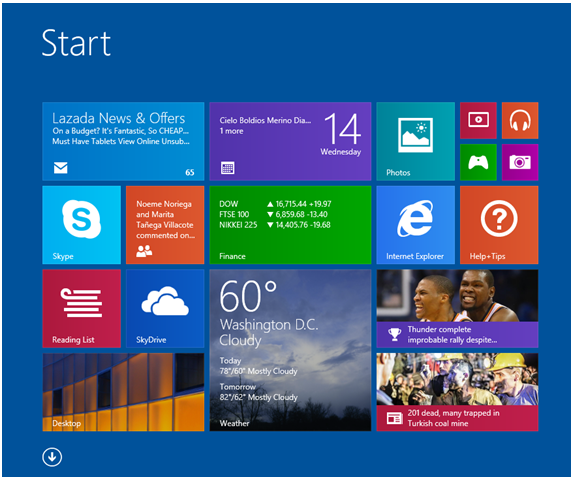Open the Reading List tile
Viewport: 574px width, 480px height.
coord(81,308)
